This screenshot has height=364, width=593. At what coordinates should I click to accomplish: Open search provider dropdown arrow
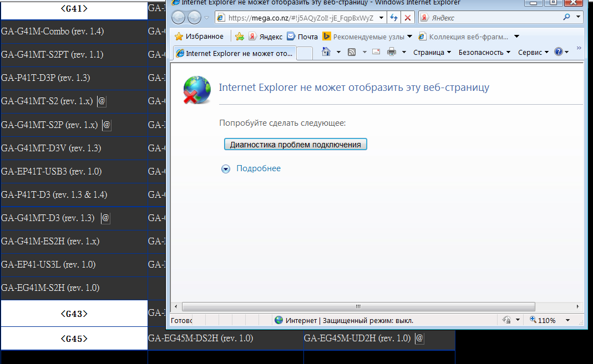click(x=578, y=17)
